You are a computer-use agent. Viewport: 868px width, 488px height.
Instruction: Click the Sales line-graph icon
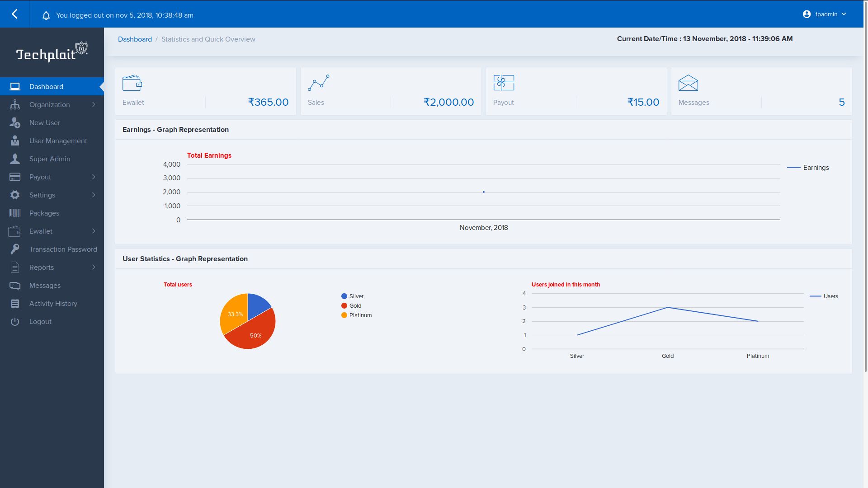click(x=318, y=83)
